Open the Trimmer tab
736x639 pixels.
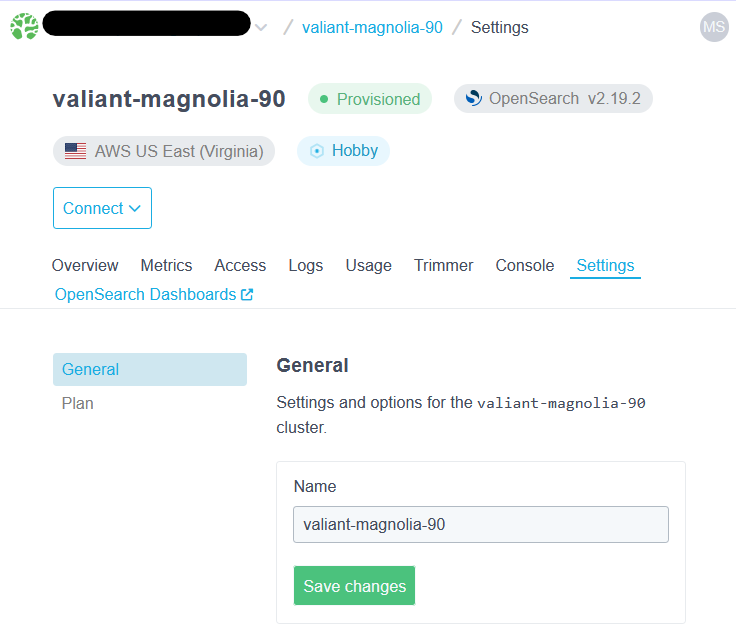(443, 265)
